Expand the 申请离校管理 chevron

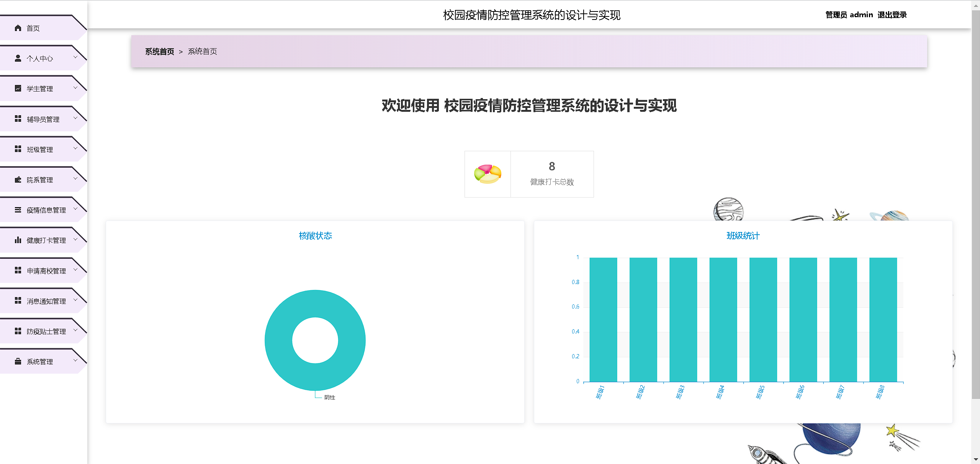(75, 270)
